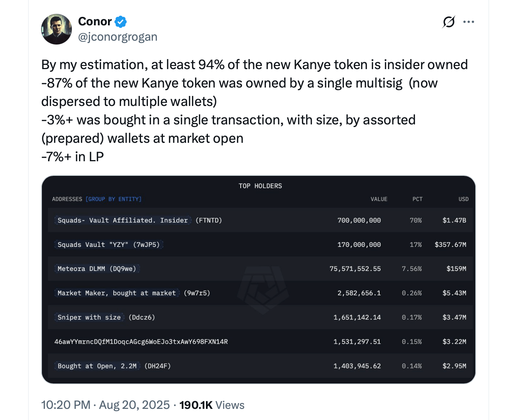
Task: Open the more options ellipsis menu
Action: tap(468, 22)
